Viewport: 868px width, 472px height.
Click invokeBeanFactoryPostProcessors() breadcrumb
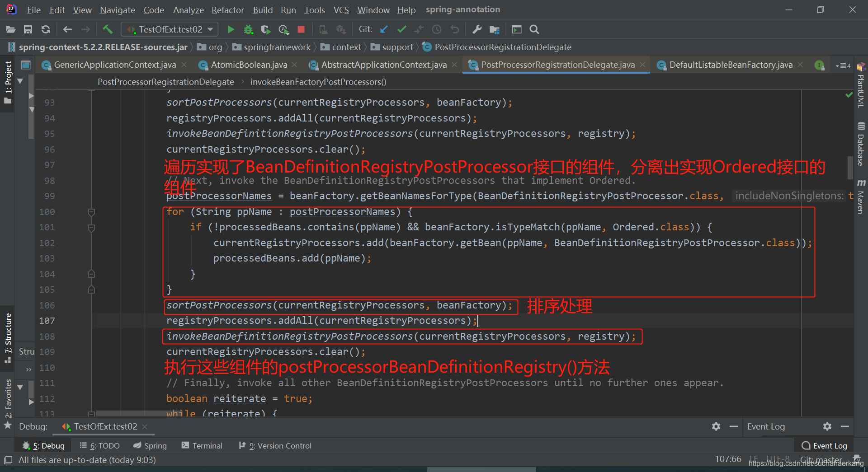318,82
